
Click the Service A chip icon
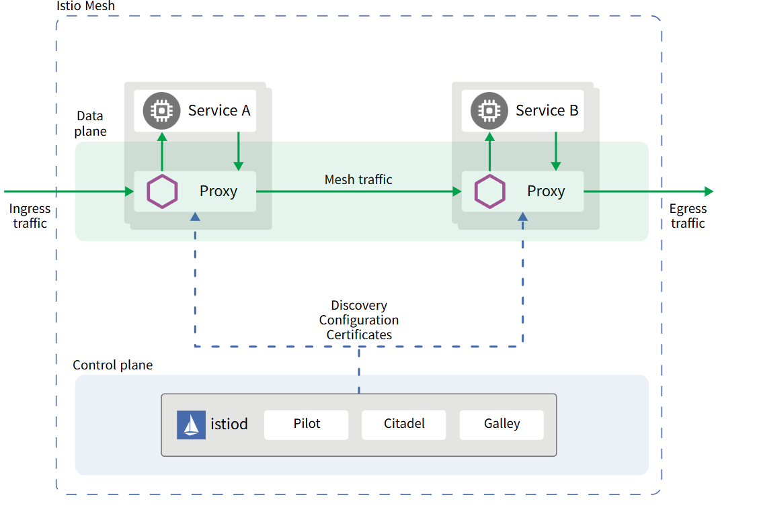[x=161, y=110]
